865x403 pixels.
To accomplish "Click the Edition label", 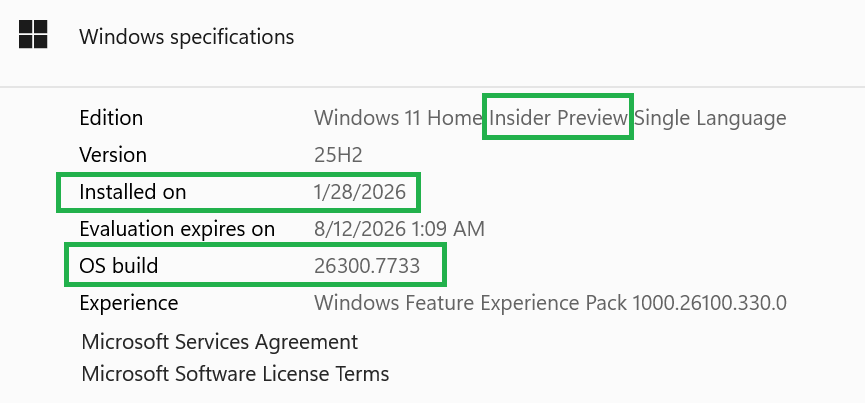I will pyautogui.click(x=111, y=118).
